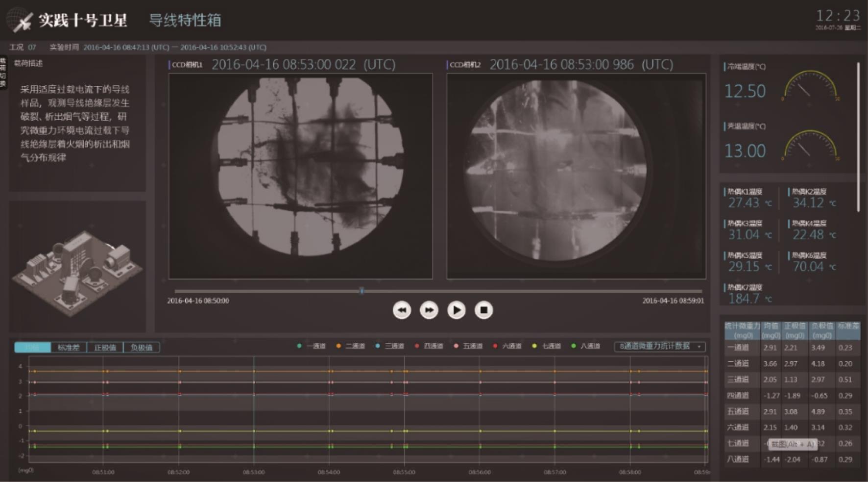Screen dimensions: 868x482
Task: Click the 导线特性箱 title text
Action: coord(185,20)
